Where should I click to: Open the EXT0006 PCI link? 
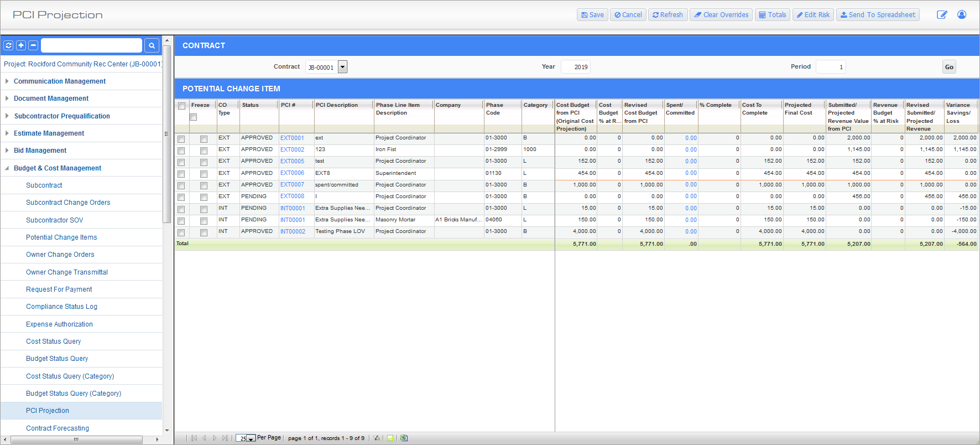(x=292, y=173)
